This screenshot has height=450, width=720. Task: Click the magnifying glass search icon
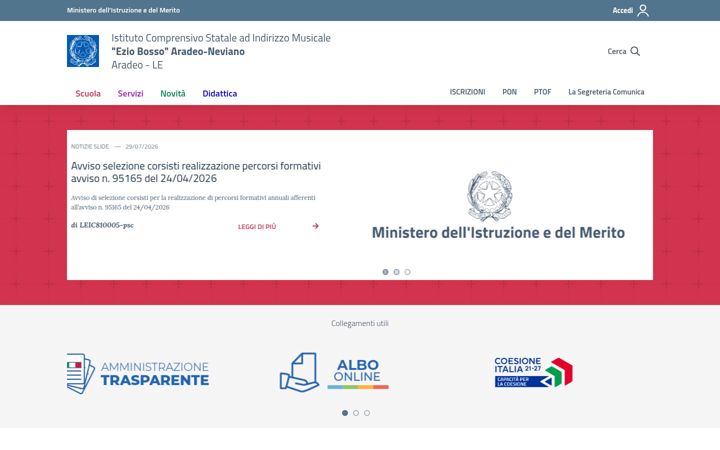click(635, 51)
